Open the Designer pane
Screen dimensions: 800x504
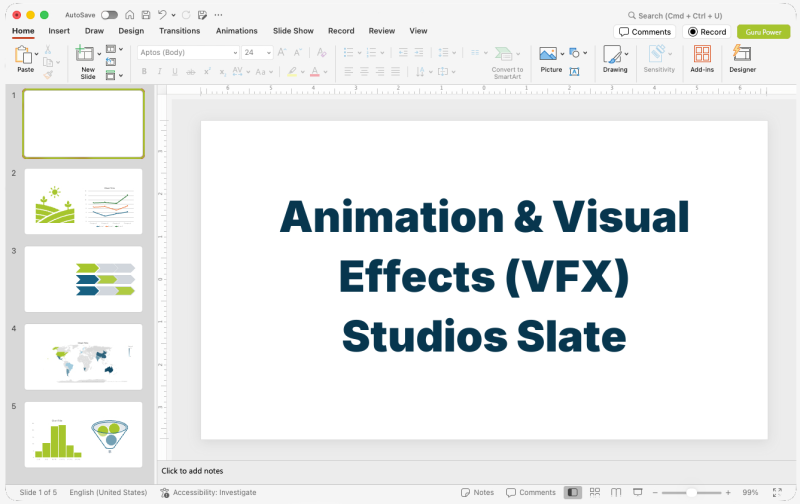point(742,59)
